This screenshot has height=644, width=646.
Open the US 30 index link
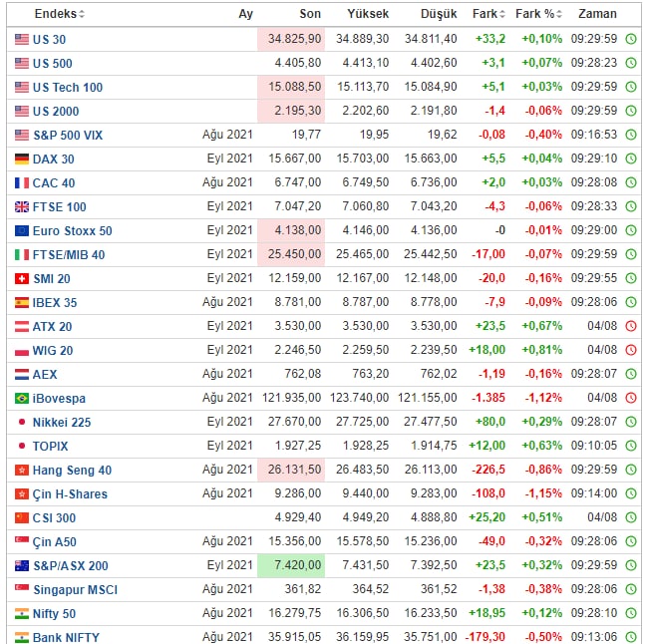pos(49,39)
